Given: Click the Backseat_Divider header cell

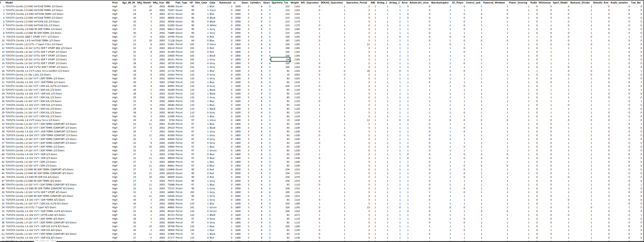Looking at the screenshot, I should pos(580,2).
